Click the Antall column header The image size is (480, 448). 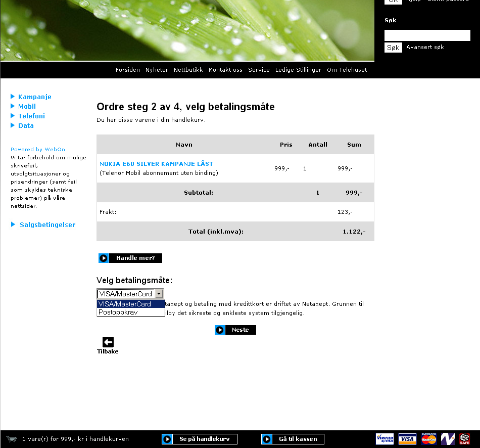pyautogui.click(x=318, y=144)
